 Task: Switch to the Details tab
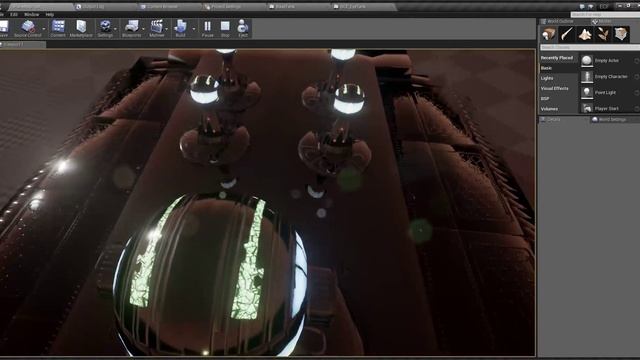pos(553,119)
